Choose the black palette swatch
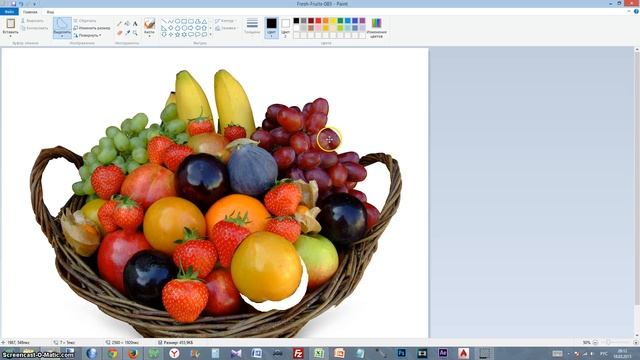Image resolution: width=640 pixels, height=360 pixels. pyautogui.click(x=296, y=21)
